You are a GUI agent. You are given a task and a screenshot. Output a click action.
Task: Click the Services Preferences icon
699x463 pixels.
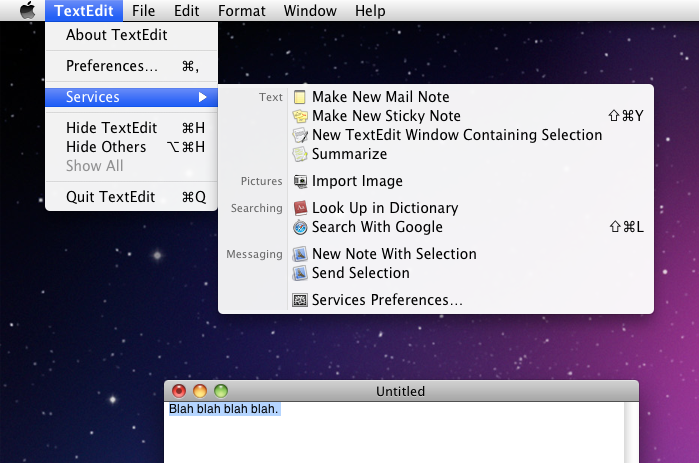pos(300,300)
